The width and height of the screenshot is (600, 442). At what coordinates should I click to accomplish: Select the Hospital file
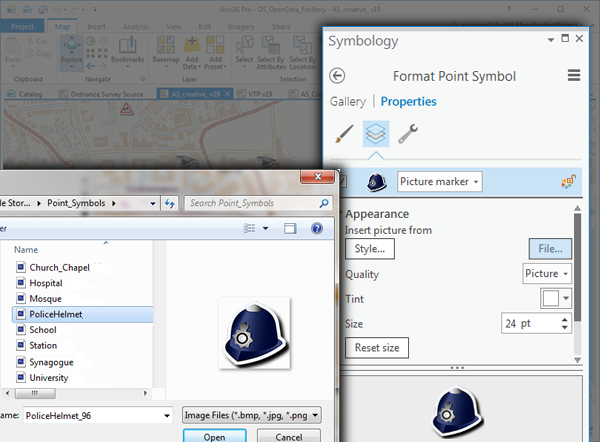46,283
